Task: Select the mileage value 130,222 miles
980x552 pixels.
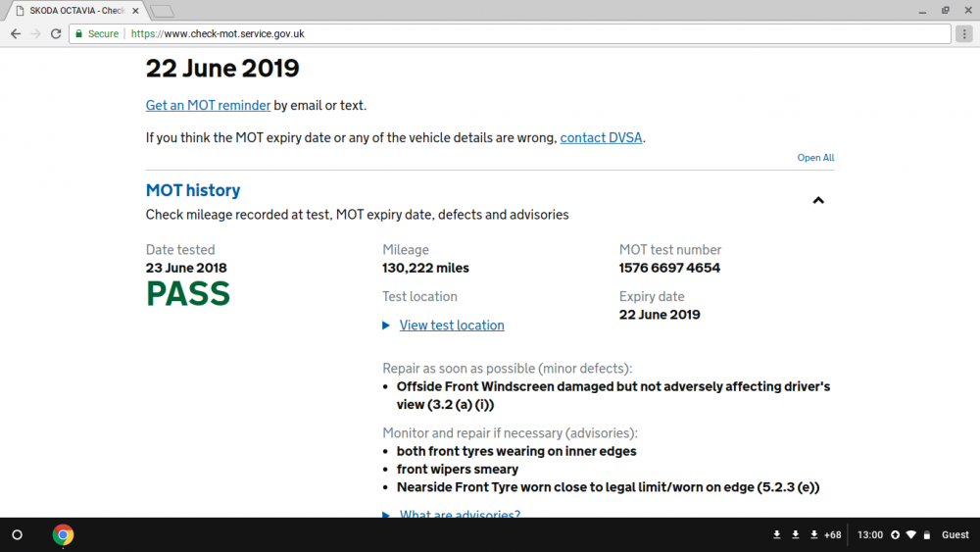Action: click(x=425, y=269)
